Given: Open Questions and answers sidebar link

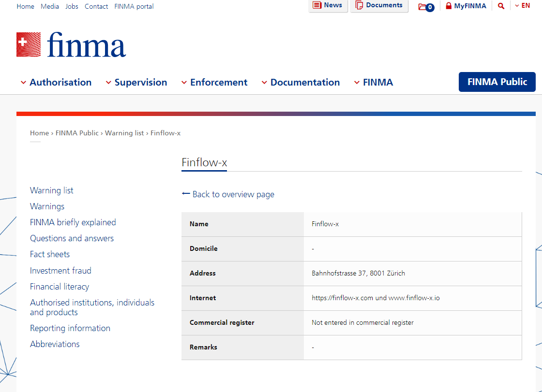Looking at the screenshot, I should click(x=72, y=238).
